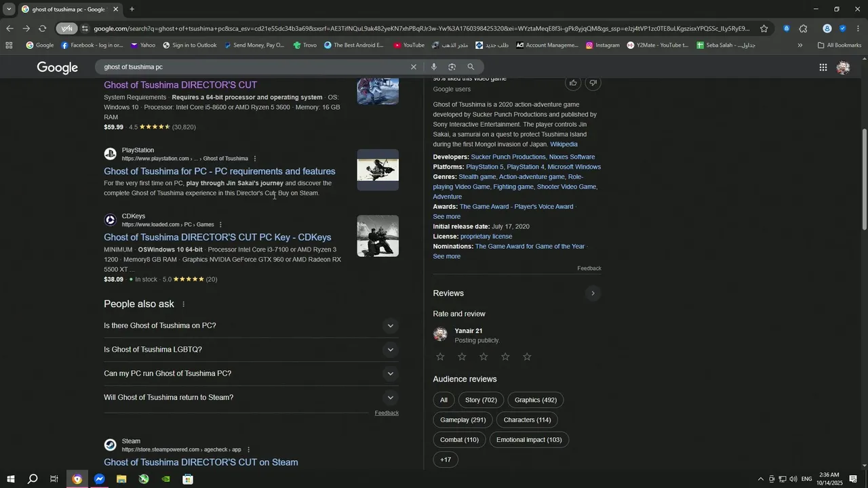Click the thumbs up like button

click(x=573, y=83)
